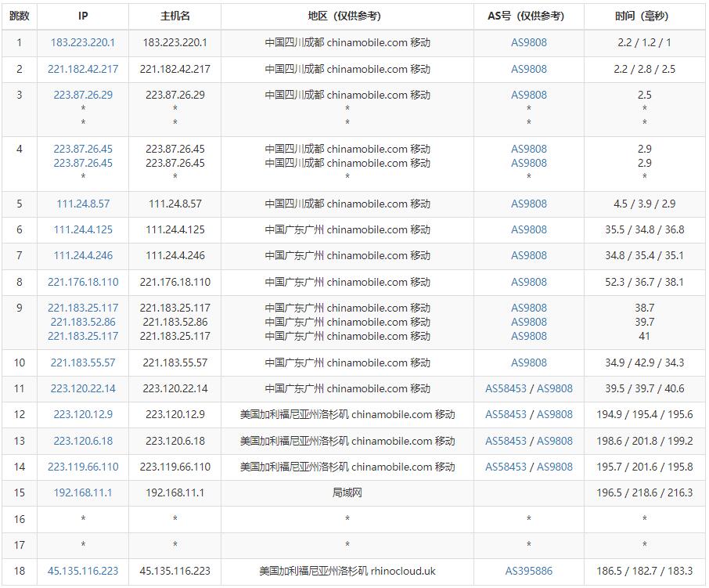
Task: Click AS9808 link in hop 12 row
Action: click(x=555, y=414)
